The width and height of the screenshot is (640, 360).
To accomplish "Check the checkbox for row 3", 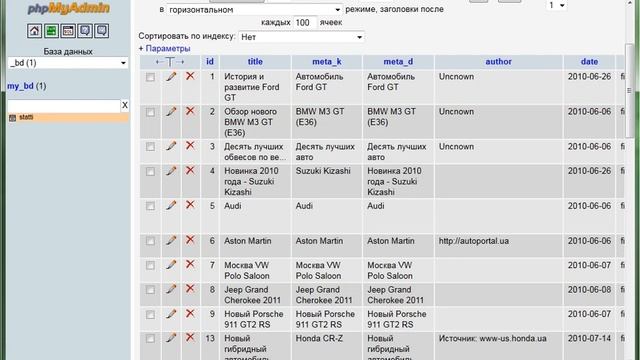I will tap(150, 147).
